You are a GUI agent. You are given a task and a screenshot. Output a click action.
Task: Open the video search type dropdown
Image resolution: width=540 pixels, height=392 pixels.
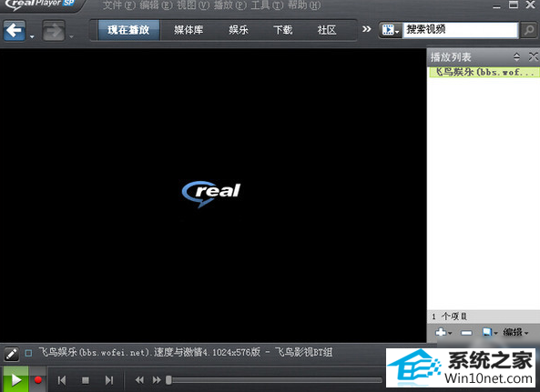point(391,30)
